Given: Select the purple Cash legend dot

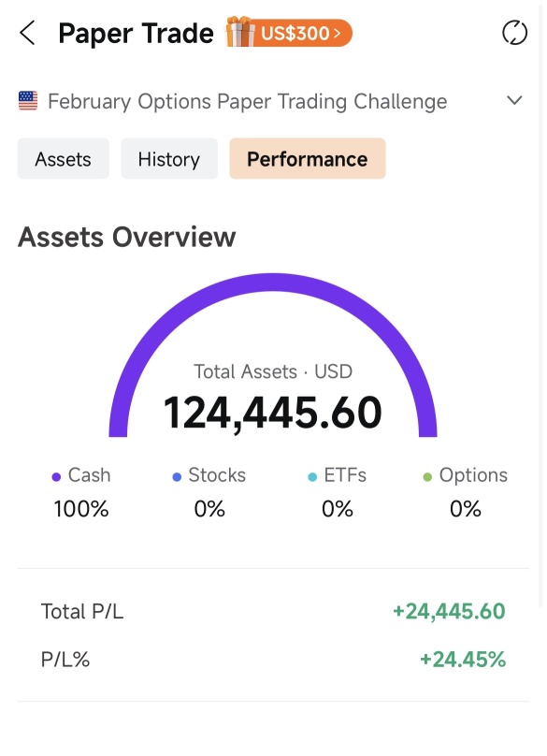Looking at the screenshot, I should (56, 477).
